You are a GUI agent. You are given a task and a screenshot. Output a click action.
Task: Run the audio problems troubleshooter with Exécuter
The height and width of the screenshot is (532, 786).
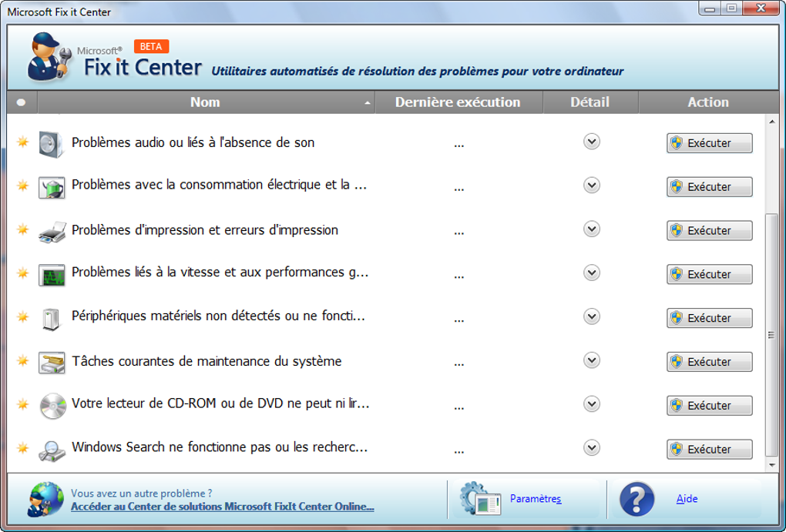[709, 142]
